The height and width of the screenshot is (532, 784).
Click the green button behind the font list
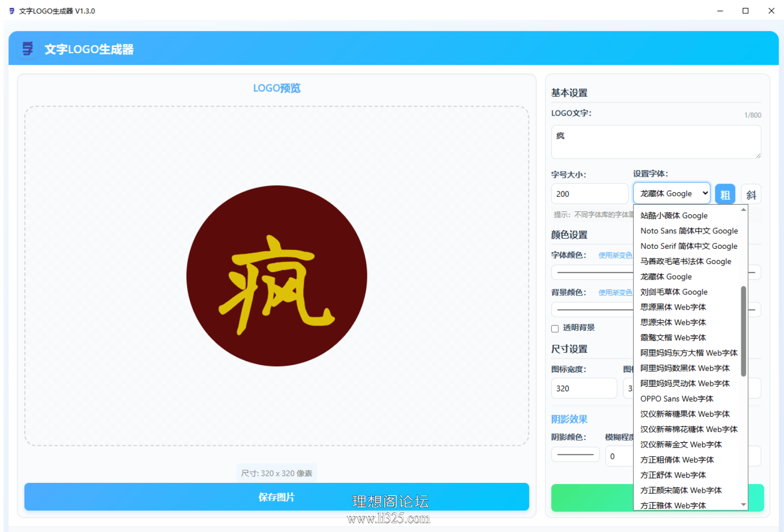(x=592, y=498)
